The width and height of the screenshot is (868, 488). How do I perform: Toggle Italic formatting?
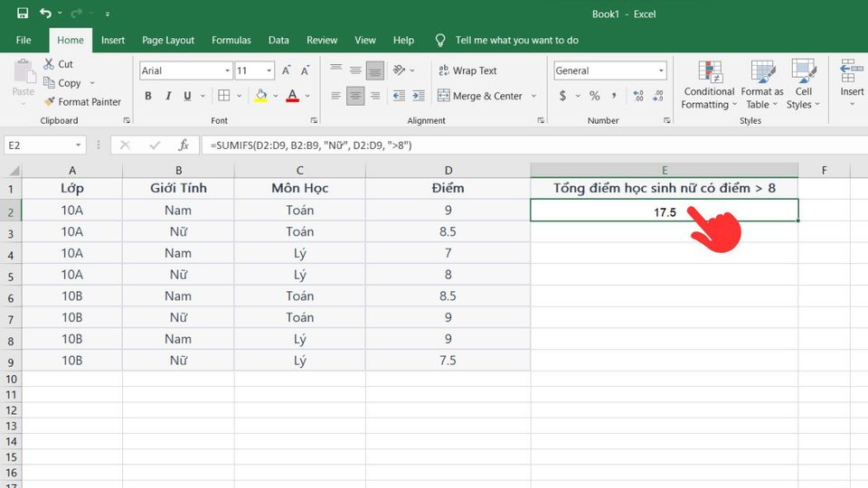pyautogui.click(x=168, y=96)
